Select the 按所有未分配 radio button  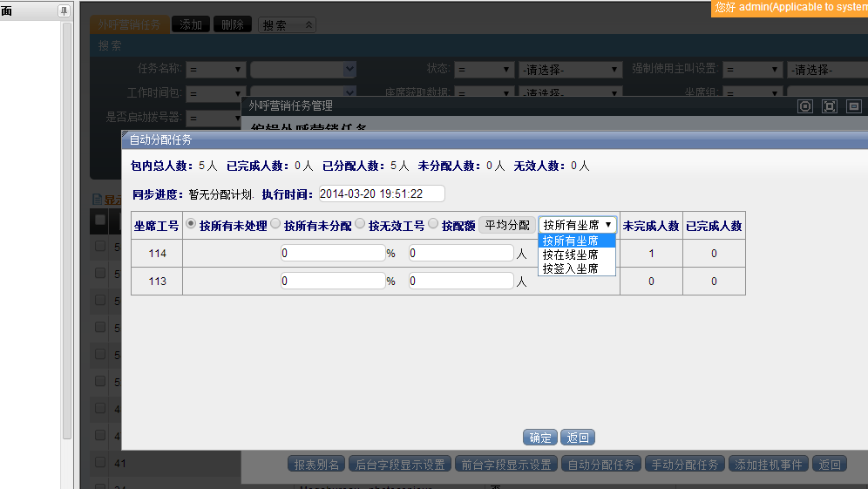(x=275, y=224)
